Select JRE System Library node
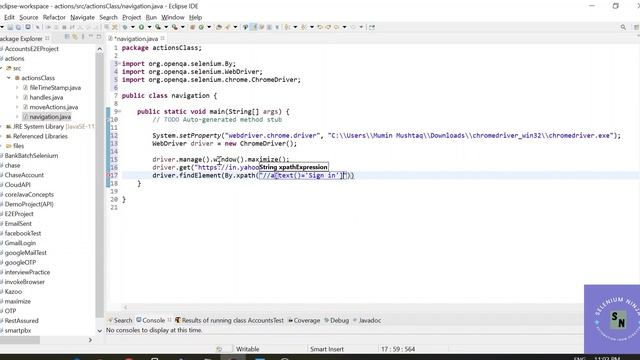This screenshot has width=640, height=360. [x=50, y=127]
